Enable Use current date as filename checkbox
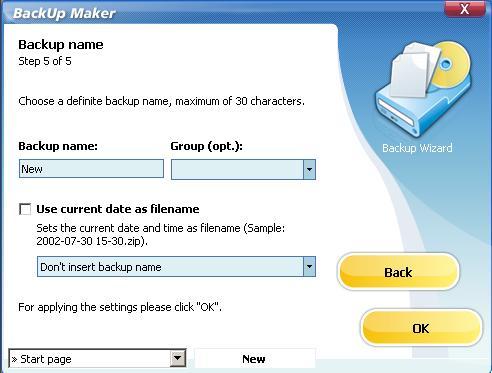The height and width of the screenshot is (373, 492). pyautogui.click(x=25, y=209)
